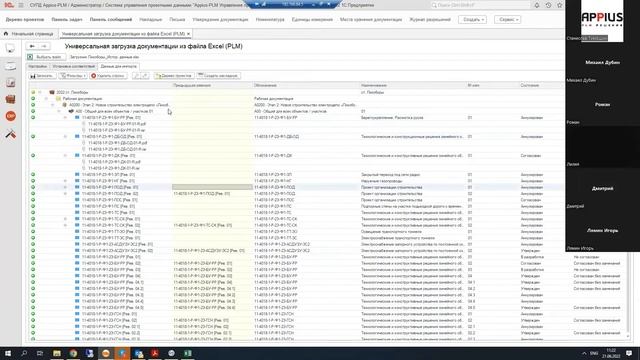
Task: Expand the Ф1-НГ [Рев. 01] row
Action: [65, 181]
